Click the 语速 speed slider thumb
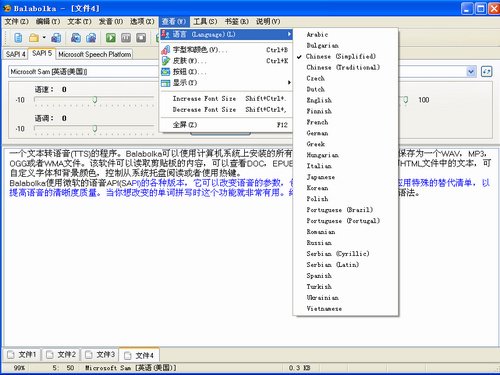This screenshot has width=500, height=375. click(x=95, y=100)
